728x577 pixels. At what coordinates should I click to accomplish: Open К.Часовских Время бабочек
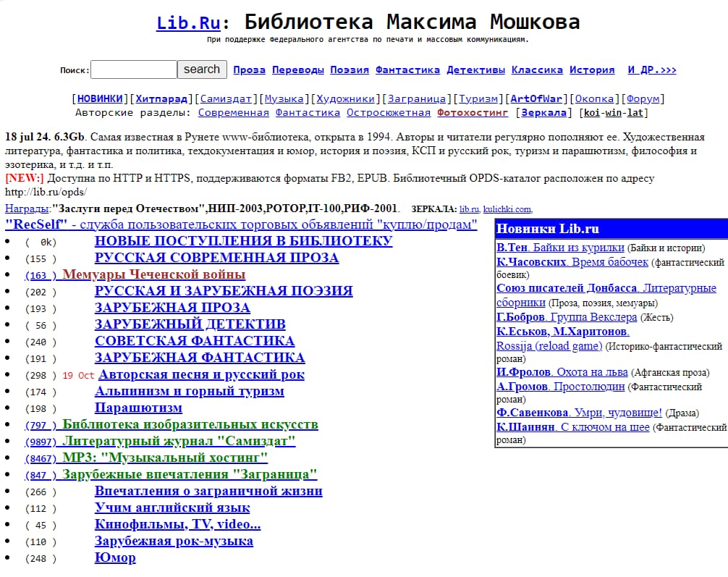coord(572,263)
